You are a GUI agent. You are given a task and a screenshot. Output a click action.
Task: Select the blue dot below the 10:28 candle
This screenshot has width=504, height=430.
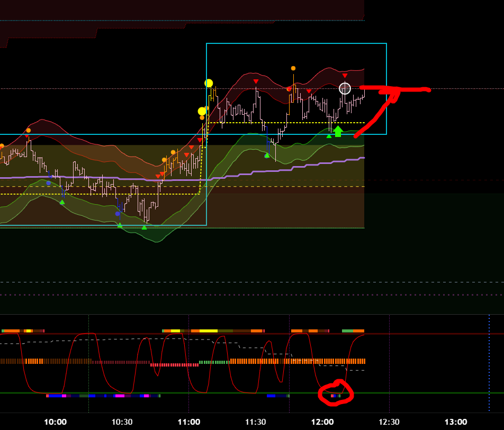pyautogui.click(x=118, y=214)
